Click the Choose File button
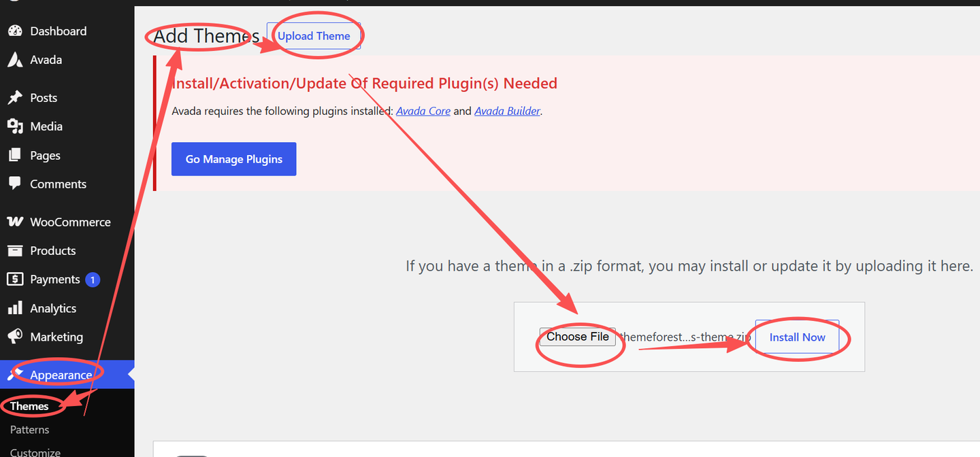 click(578, 337)
